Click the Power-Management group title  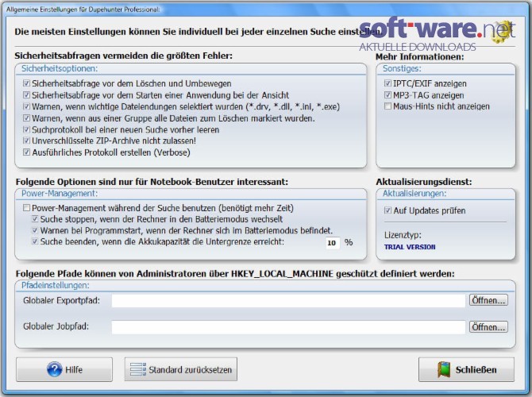[x=60, y=194]
